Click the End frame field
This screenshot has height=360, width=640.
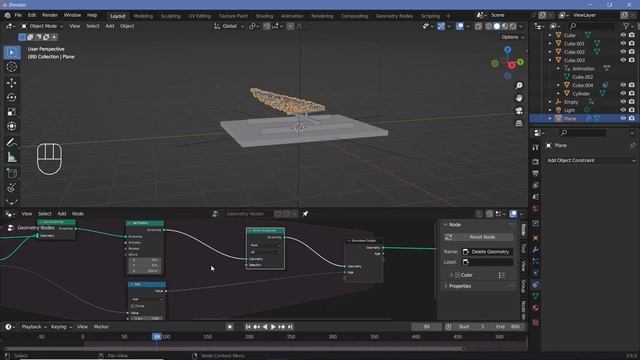click(509, 327)
